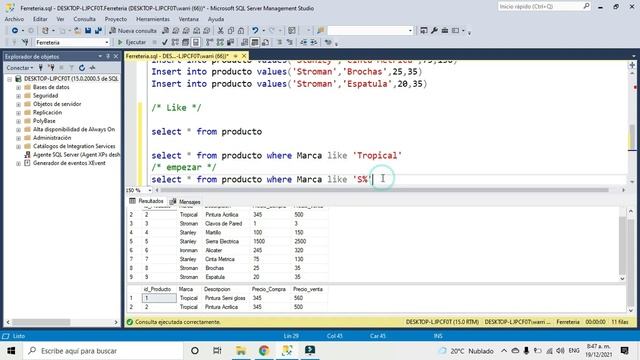
Task: Click the Change Connection plug icon in SQL toolbar
Action: [x=25, y=42]
